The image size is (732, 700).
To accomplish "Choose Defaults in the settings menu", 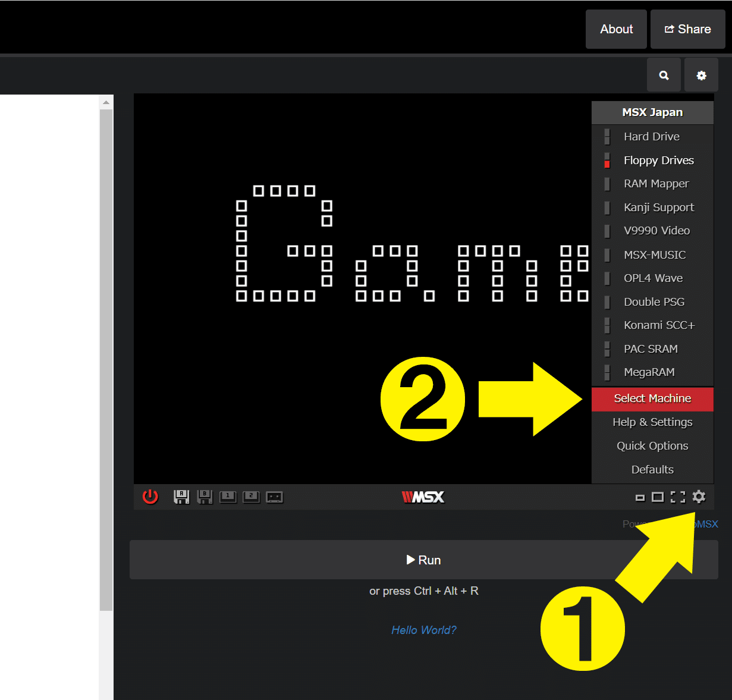I will tap(652, 470).
